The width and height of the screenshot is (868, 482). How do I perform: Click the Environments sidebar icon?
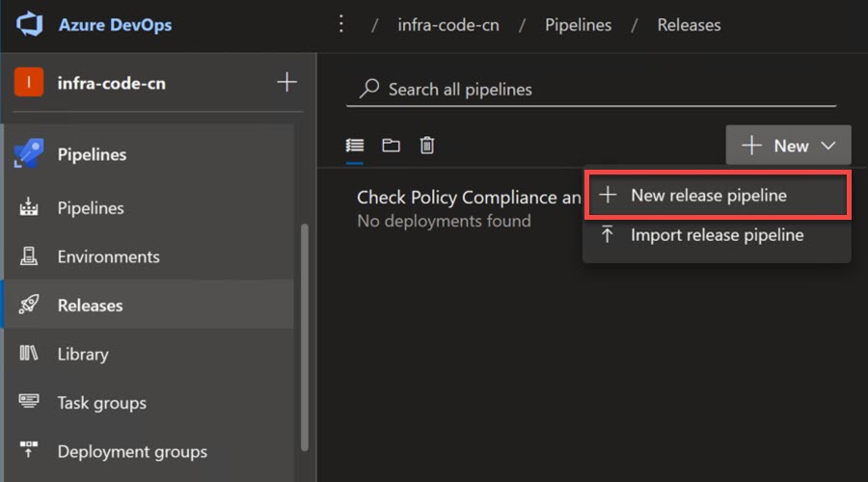29,256
